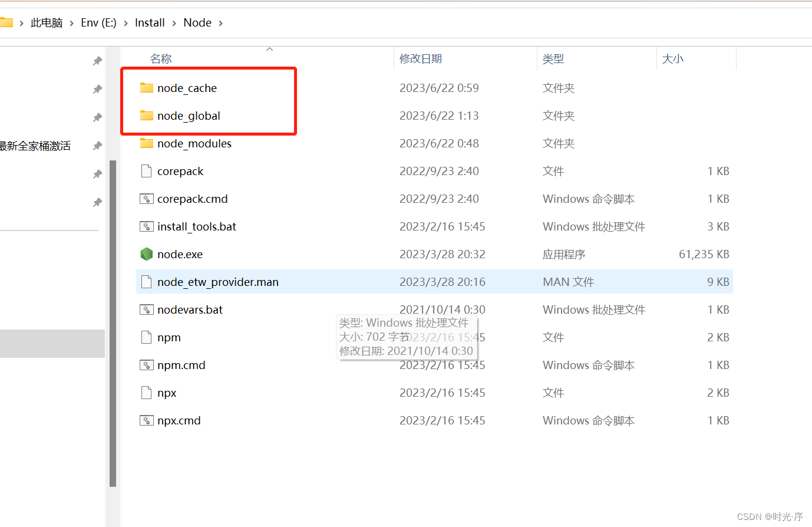Select the install_tools.bat file name
Image resolution: width=812 pixels, height=527 pixels.
pos(197,226)
